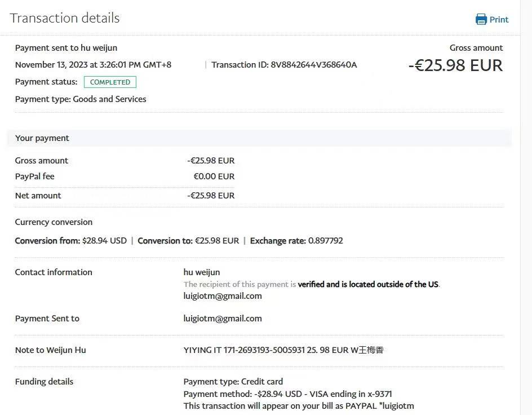532x415 pixels.
Task: Select the Transaction ID value
Action: point(313,65)
